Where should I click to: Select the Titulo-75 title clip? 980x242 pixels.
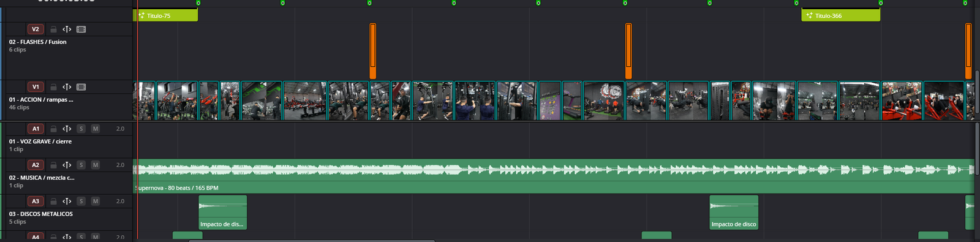click(x=165, y=15)
